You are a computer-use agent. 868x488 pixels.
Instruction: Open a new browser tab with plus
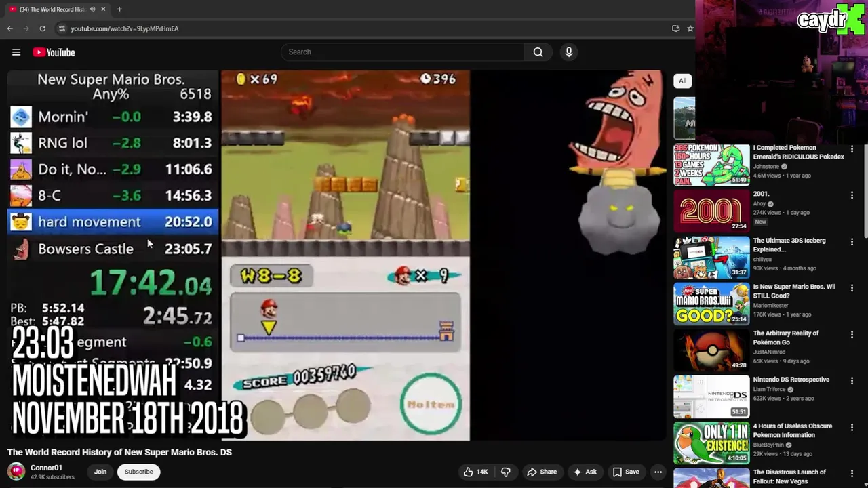click(119, 9)
